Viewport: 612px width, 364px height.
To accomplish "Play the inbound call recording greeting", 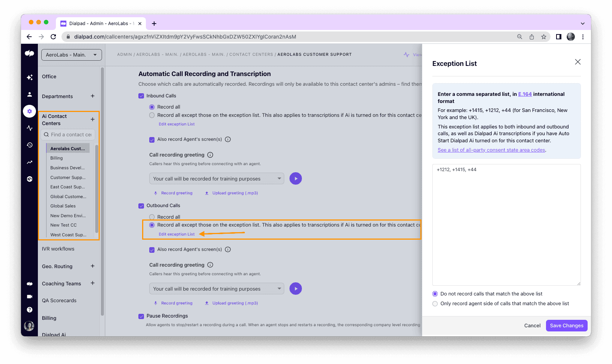I will click(x=295, y=179).
